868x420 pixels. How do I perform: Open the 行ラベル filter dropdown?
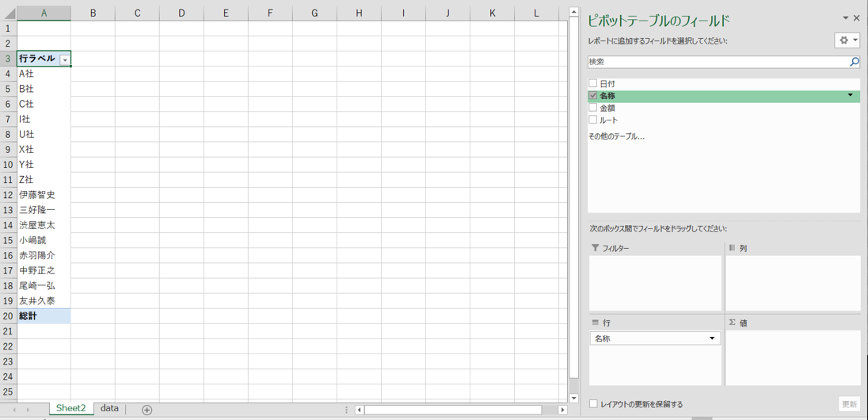[x=65, y=59]
